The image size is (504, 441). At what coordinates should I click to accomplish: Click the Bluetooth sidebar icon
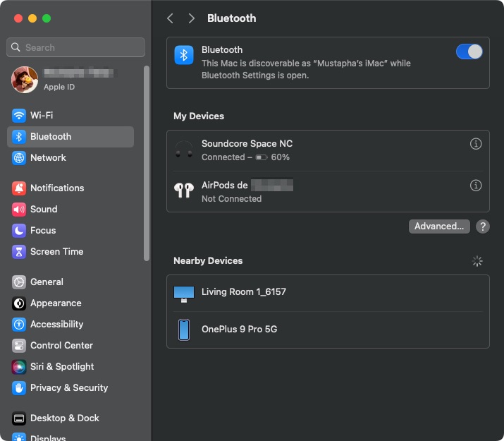click(19, 136)
